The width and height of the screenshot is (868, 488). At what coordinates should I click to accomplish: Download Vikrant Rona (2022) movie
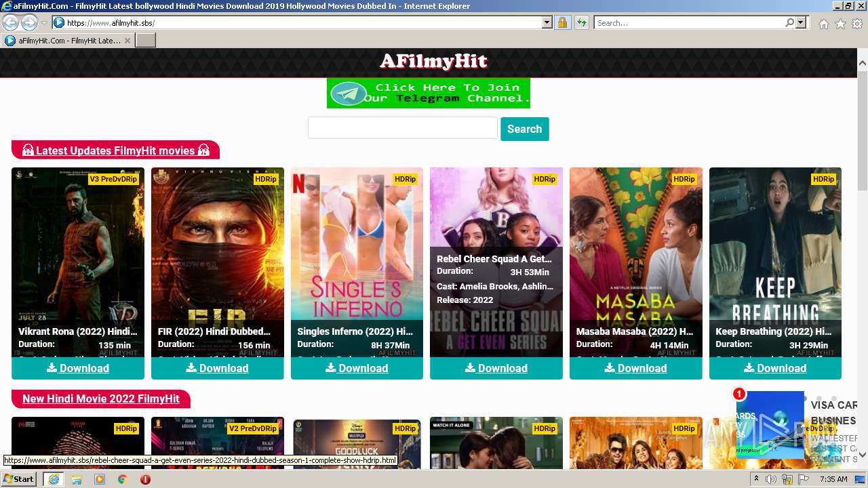(x=78, y=368)
